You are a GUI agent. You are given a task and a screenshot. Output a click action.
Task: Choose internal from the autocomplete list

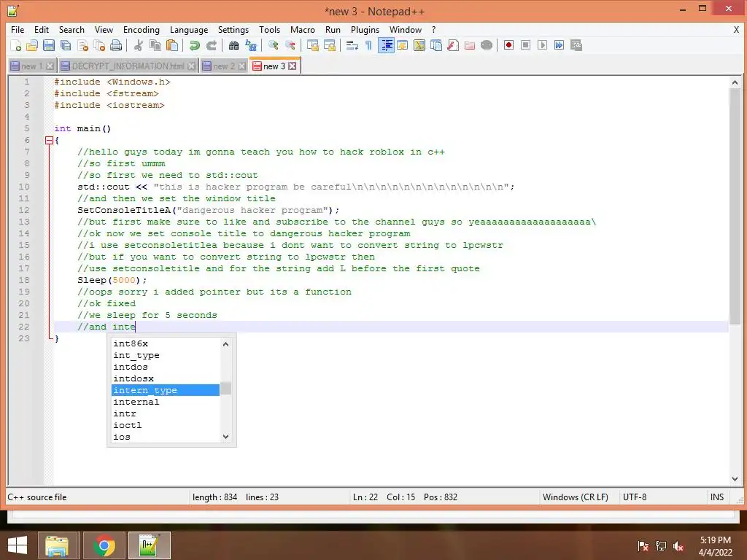[166, 402]
